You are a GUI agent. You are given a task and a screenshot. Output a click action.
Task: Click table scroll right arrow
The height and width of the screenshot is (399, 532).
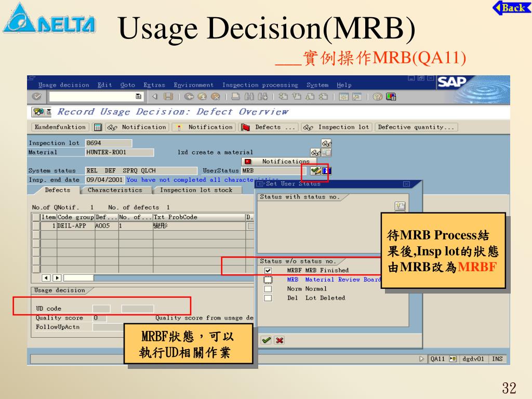[57, 278]
